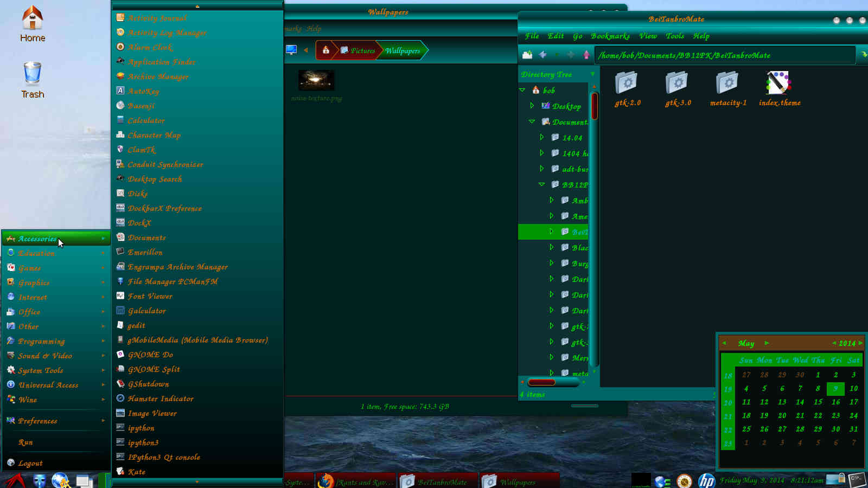Select the noise-texture.png thumbnail
Image resolution: width=868 pixels, height=488 pixels.
[316, 80]
